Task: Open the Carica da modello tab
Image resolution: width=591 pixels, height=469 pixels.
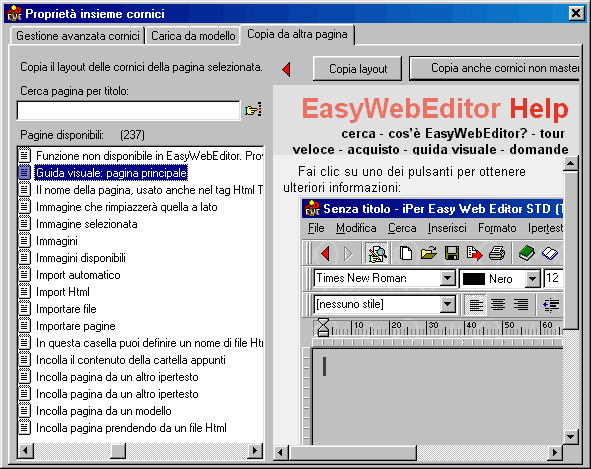Action: click(x=193, y=36)
